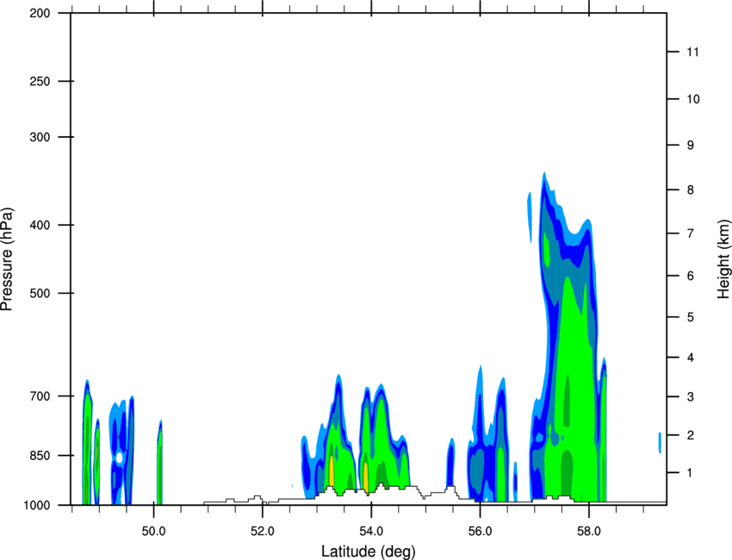Click the 4 km height label
This screenshot has height=560, width=732.
pyautogui.click(x=691, y=358)
